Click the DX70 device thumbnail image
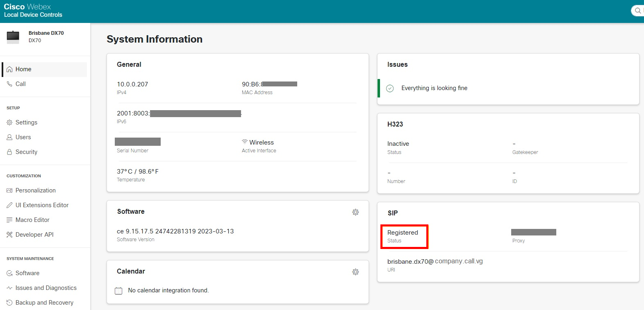This screenshot has height=310, width=644. (13, 37)
